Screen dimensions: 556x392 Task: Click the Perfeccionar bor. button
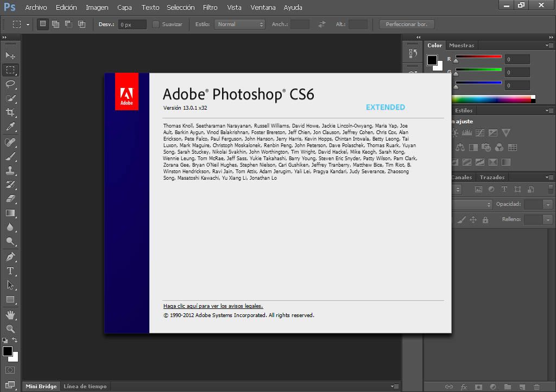407,24
